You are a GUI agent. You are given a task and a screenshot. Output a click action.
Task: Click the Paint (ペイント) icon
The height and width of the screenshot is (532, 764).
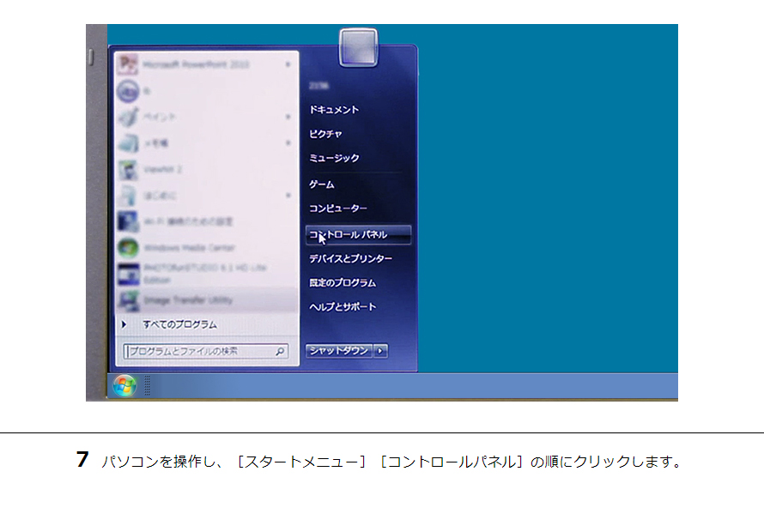coord(128,117)
